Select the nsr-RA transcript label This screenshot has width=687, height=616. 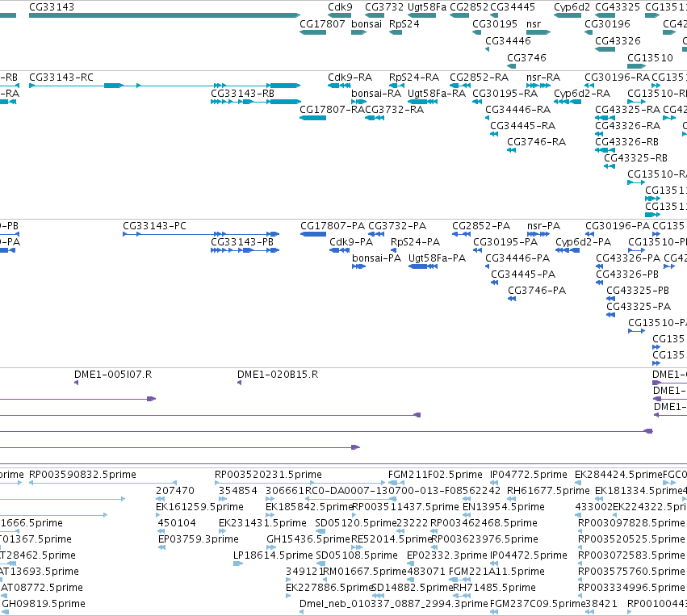tap(543, 78)
